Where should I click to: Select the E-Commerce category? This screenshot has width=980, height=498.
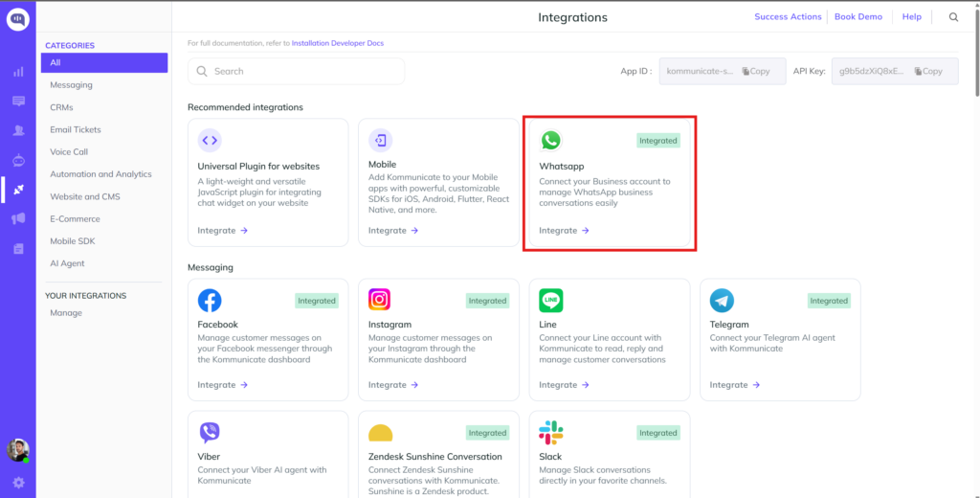75,219
